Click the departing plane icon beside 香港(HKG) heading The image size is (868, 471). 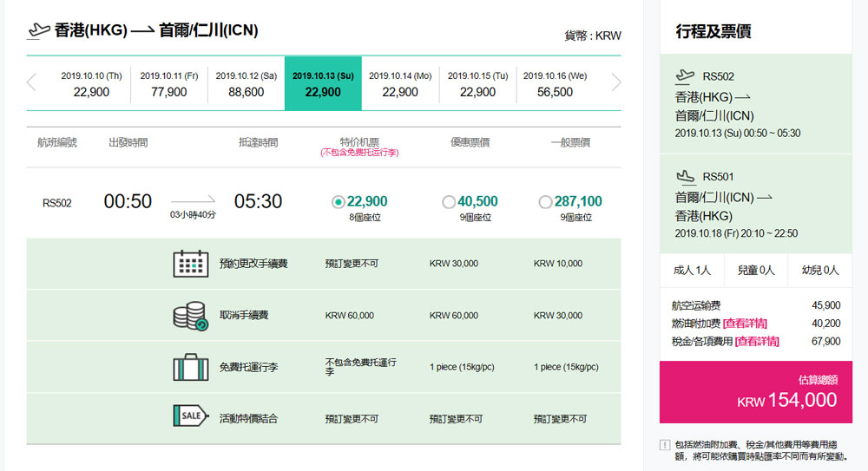pyautogui.click(x=39, y=30)
